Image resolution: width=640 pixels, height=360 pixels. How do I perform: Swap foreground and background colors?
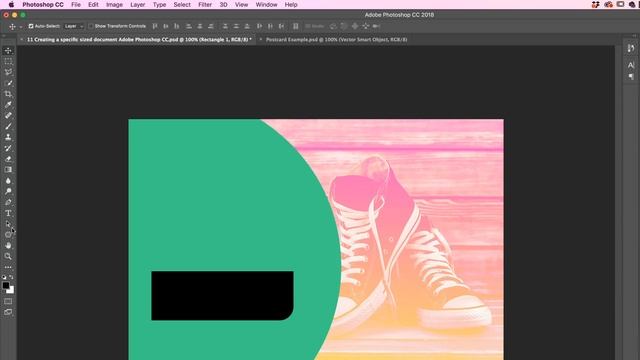(11, 277)
